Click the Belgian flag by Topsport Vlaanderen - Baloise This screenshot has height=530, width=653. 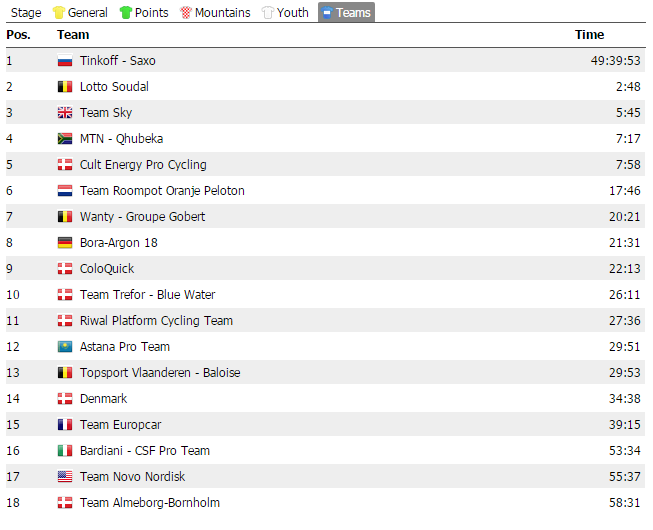pos(65,373)
